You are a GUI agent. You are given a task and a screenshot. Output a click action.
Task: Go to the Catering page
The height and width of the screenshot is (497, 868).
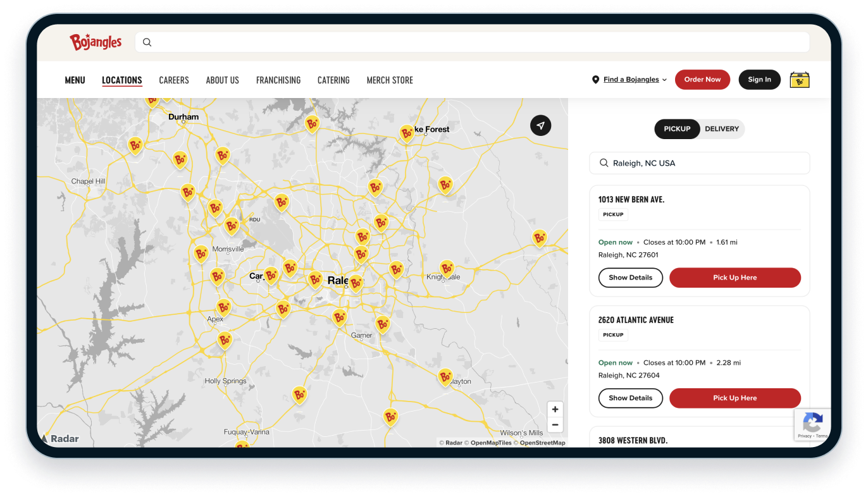333,80
